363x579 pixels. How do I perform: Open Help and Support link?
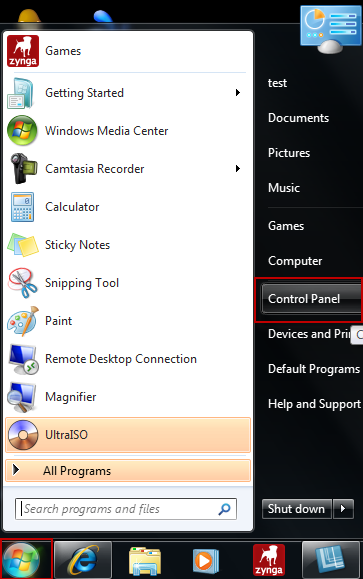pyautogui.click(x=314, y=404)
